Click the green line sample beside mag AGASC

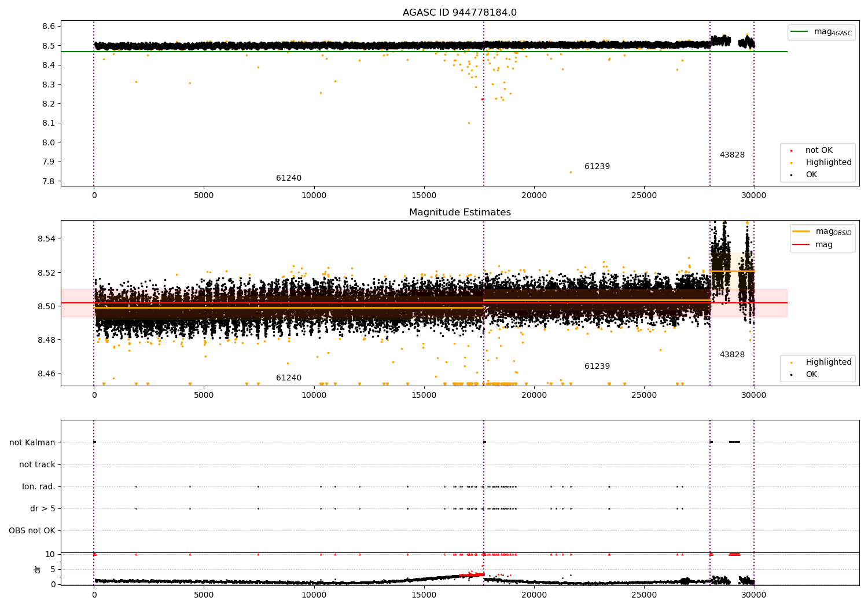[x=800, y=32]
